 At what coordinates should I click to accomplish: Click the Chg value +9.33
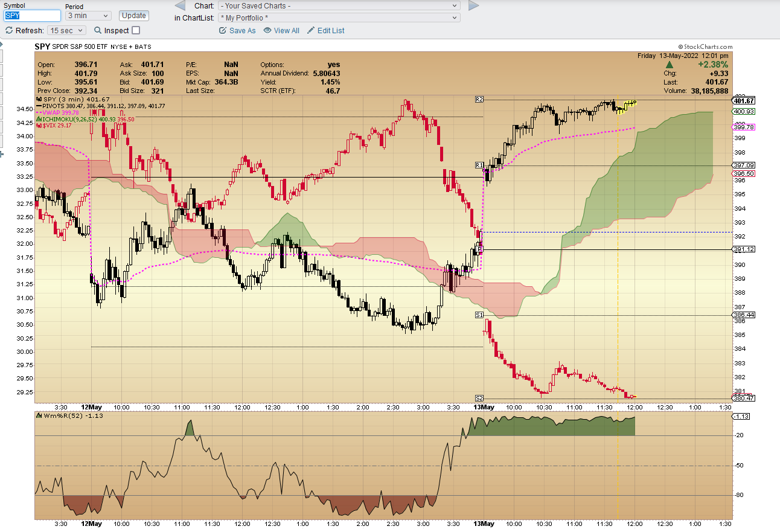coord(718,74)
